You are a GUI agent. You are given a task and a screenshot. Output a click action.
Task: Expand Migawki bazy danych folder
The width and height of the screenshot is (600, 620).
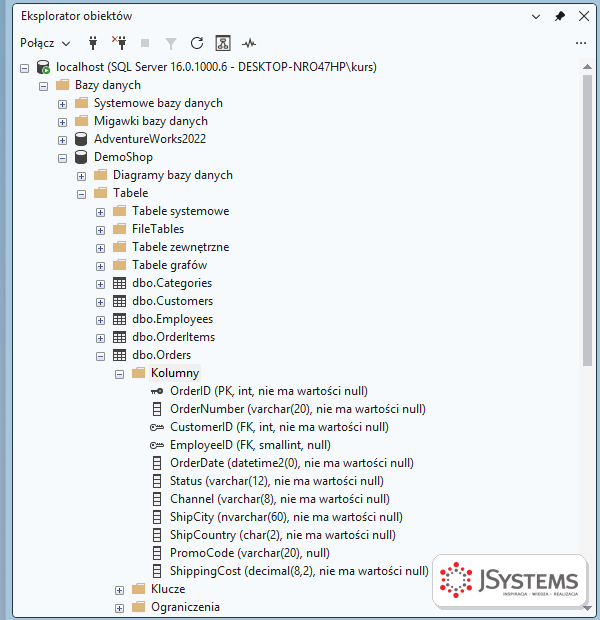click(62, 122)
